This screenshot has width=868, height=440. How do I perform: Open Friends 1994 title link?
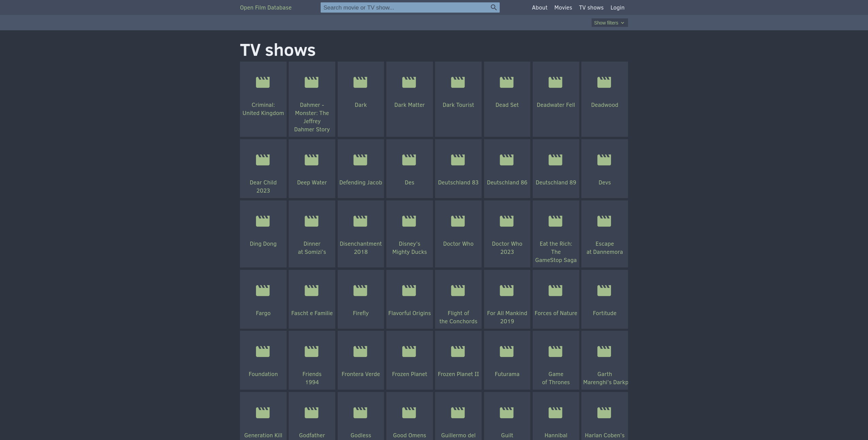(312, 378)
